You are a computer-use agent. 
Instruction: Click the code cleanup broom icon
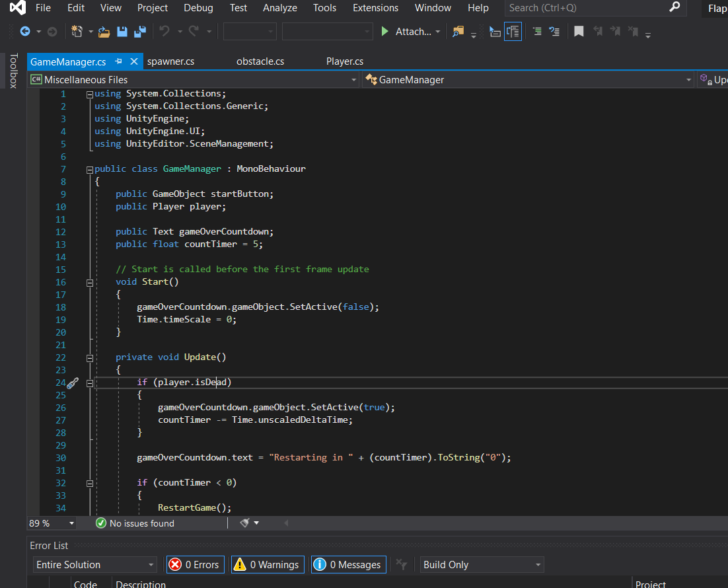point(245,523)
